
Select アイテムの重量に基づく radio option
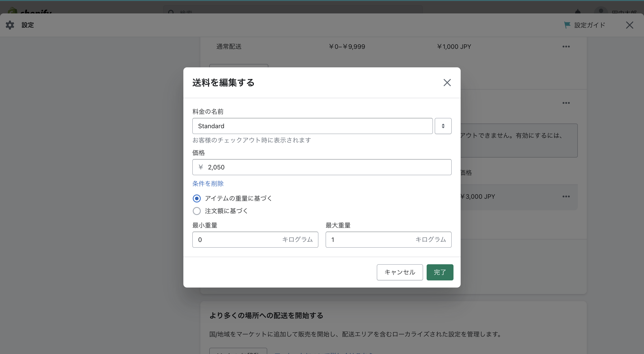click(x=197, y=198)
